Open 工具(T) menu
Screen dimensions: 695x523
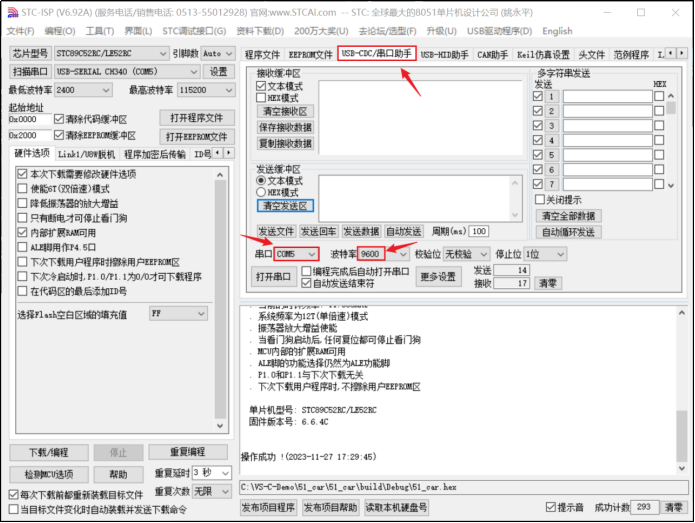(100, 31)
